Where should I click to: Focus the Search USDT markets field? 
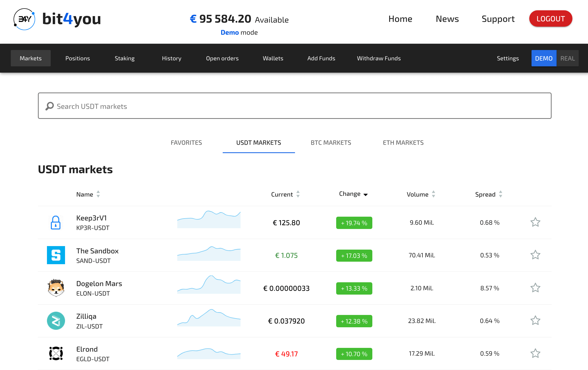(x=301, y=106)
